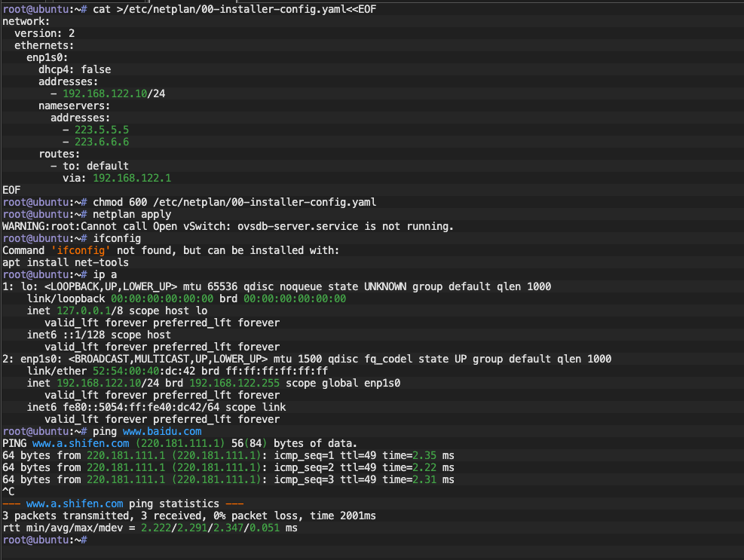Click the rtt min/avg/max/mdev result line
744x560 pixels.
[x=149, y=528]
